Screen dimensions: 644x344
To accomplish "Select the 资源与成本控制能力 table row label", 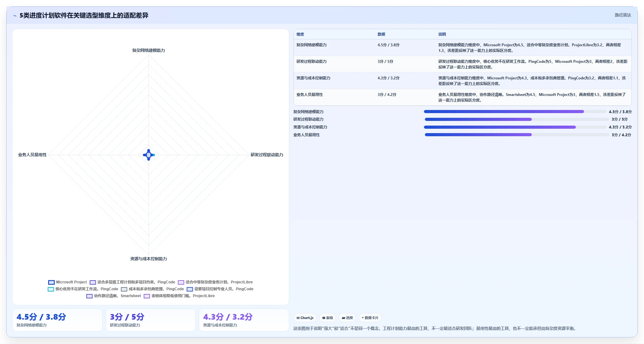I will tap(313, 78).
